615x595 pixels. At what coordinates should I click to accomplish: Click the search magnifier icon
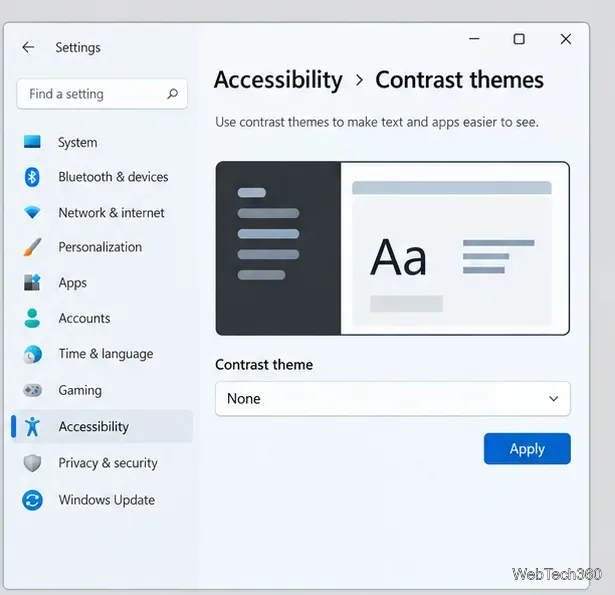pos(172,94)
